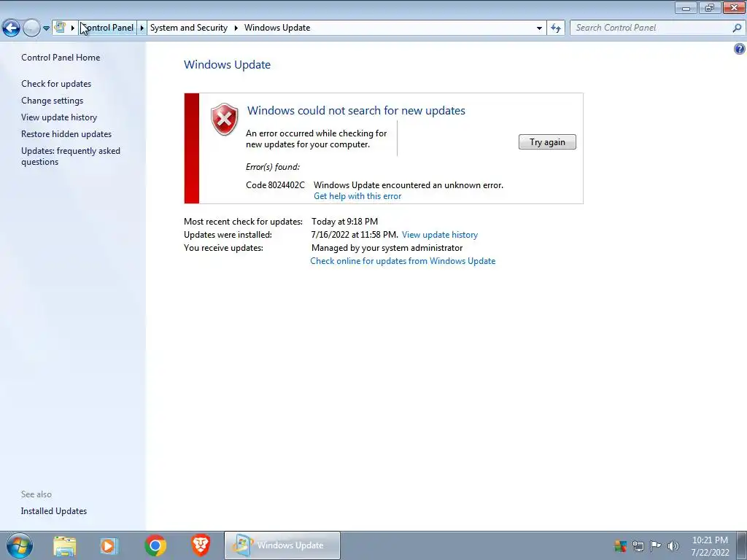
Task: Open Action Center flag icon
Action: coord(656,545)
